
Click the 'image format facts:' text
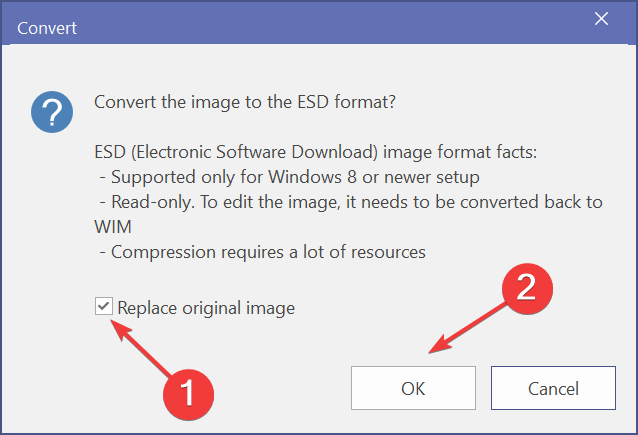(466, 155)
